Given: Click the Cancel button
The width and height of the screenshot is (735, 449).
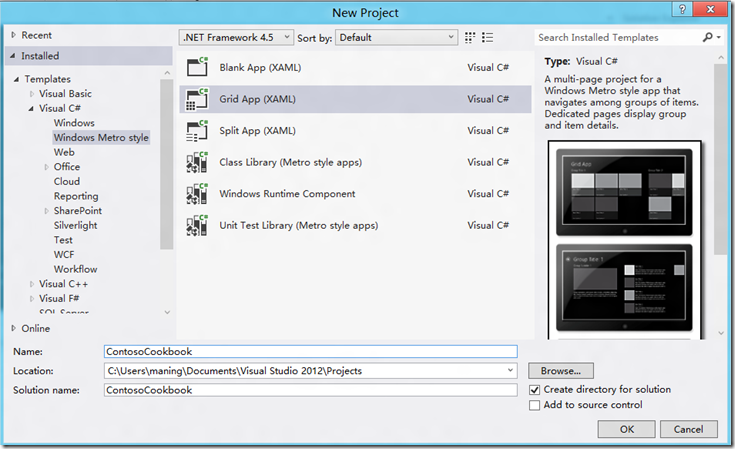Looking at the screenshot, I should click(689, 429).
